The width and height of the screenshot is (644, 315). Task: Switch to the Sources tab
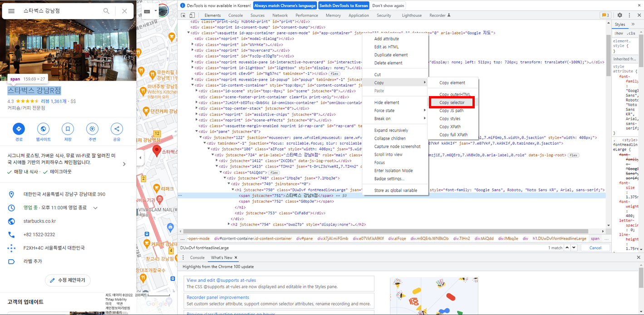[x=257, y=15]
